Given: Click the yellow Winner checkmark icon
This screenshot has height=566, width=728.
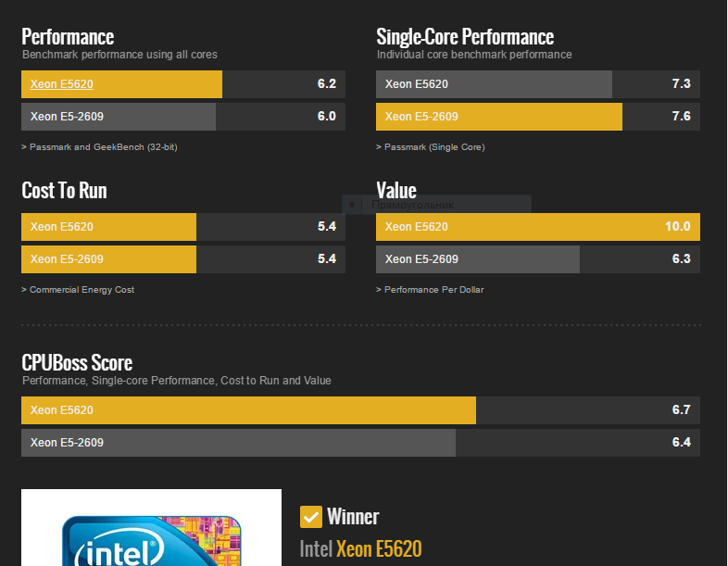Looking at the screenshot, I should (311, 517).
